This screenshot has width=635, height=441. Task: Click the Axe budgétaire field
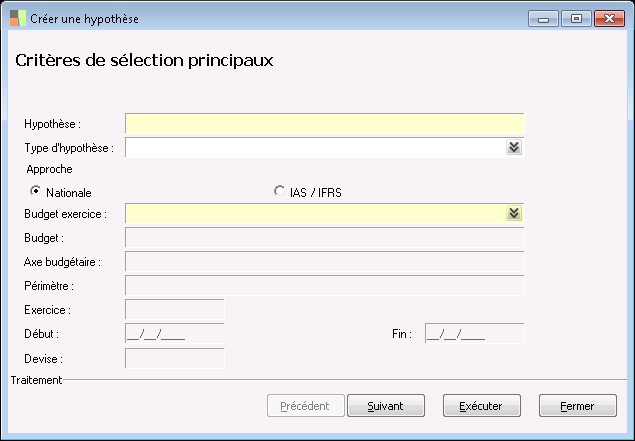pos(324,262)
